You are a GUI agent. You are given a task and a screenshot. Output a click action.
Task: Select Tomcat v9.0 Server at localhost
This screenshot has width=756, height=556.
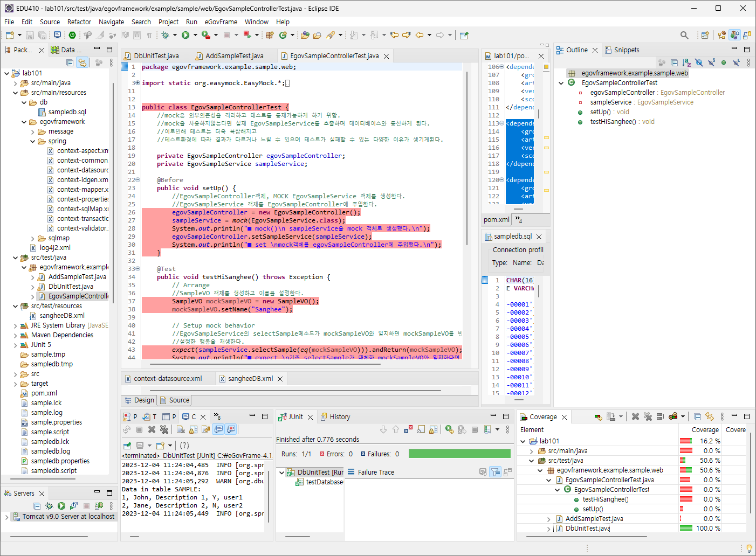[x=68, y=517]
